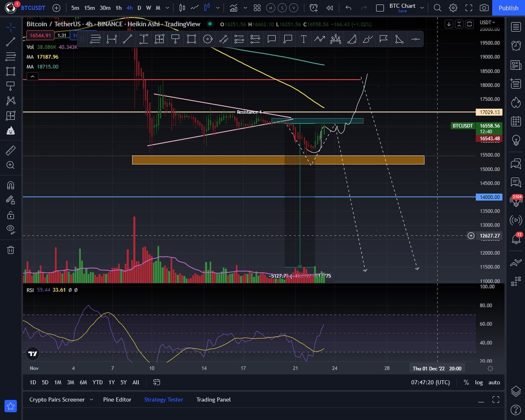Open the USDT currency dropdown
The image size is (525, 420).
click(x=487, y=22)
